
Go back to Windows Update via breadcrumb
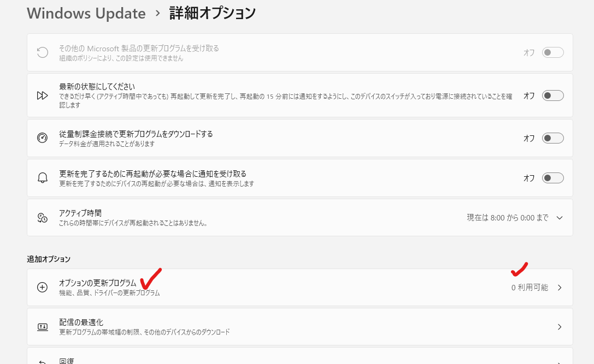pyautogui.click(x=86, y=13)
